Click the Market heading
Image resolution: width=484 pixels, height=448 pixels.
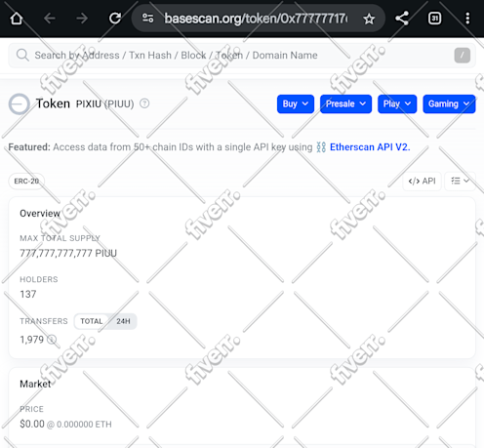pyautogui.click(x=35, y=385)
